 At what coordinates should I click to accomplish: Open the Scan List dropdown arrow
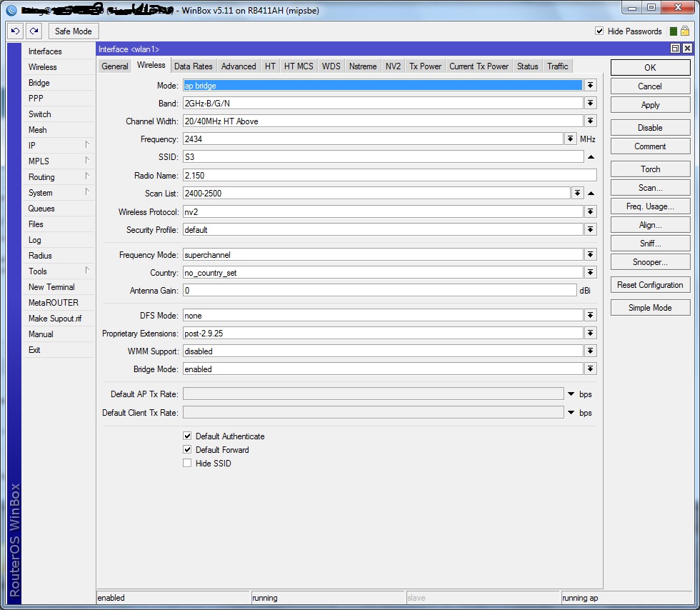[x=577, y=194]
